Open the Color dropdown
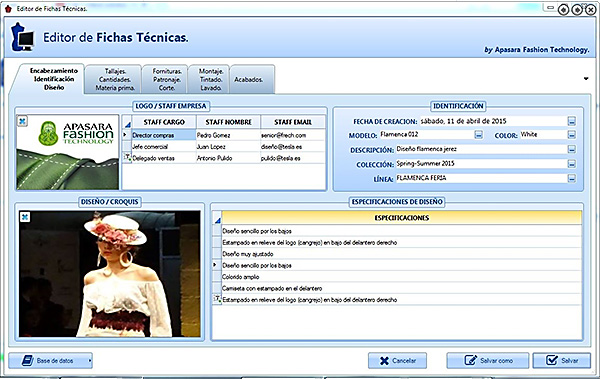The image size is (600, 379). [571, 135]
